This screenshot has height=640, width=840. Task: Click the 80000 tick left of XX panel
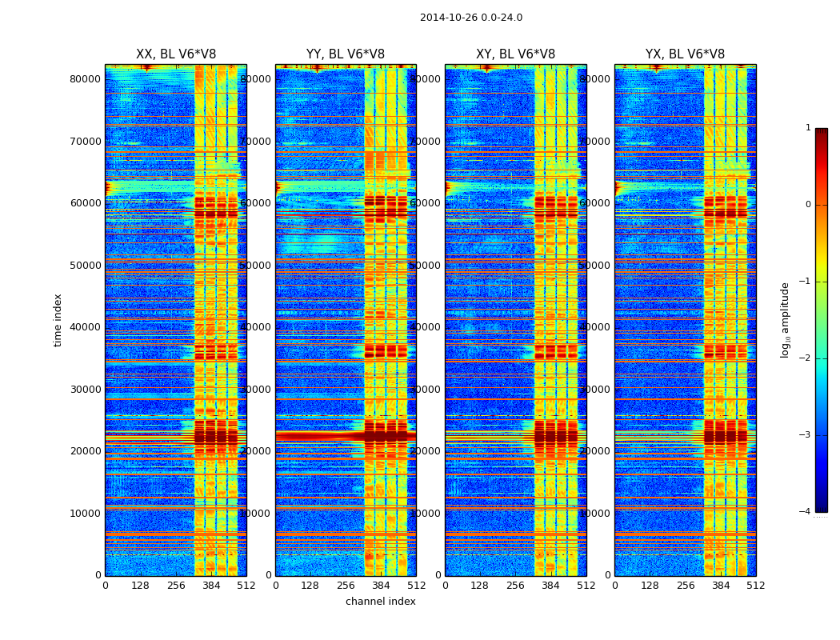85,79
